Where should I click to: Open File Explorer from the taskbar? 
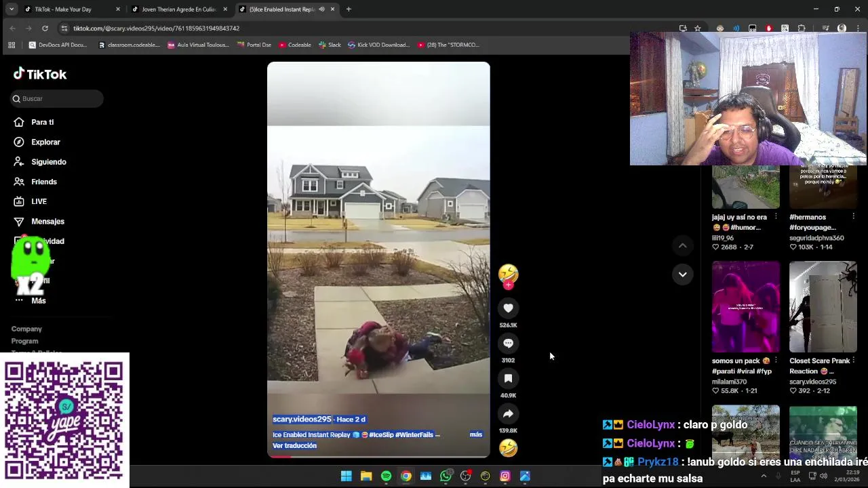pos(366,476)
